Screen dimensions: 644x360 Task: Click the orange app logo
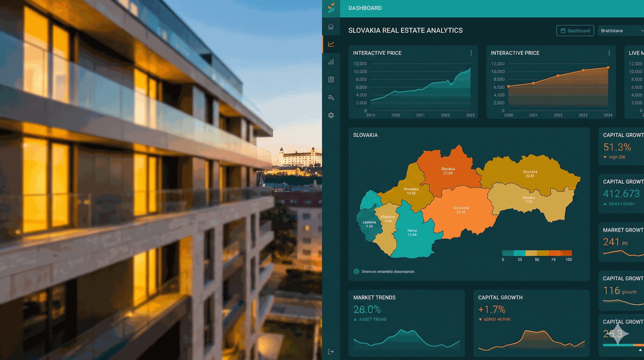click(331, 8)
